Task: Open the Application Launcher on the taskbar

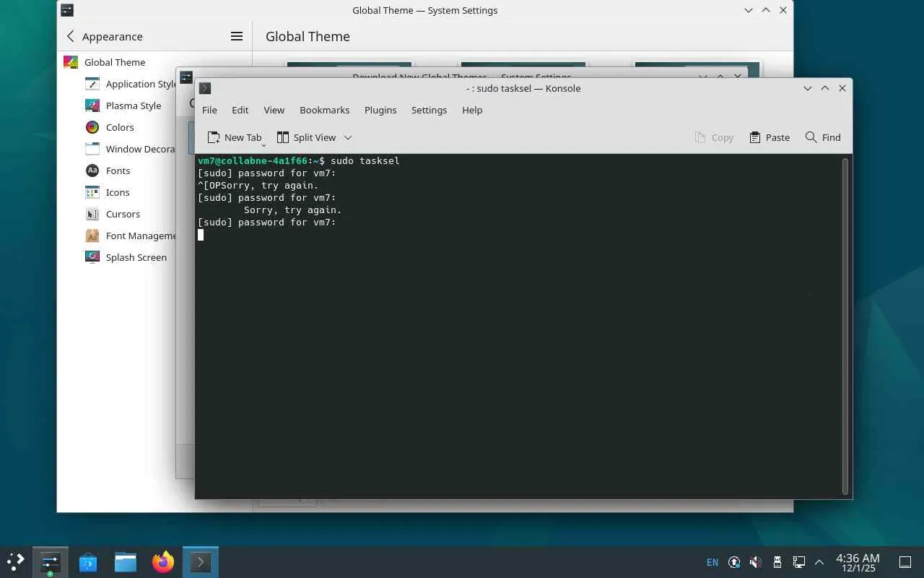Action: [x=15, y=561]
